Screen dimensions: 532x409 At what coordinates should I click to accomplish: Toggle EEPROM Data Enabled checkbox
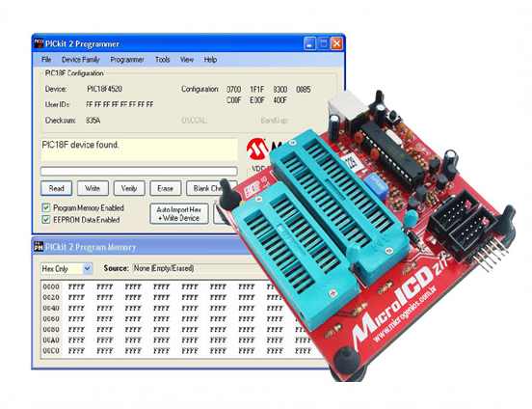(x=46, y=219)
